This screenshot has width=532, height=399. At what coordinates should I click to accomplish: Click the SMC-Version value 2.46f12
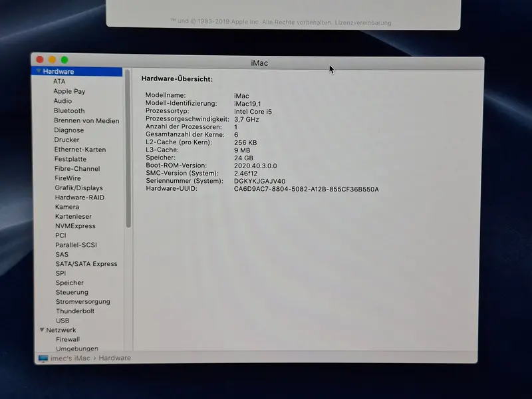[x=245, y=174]
